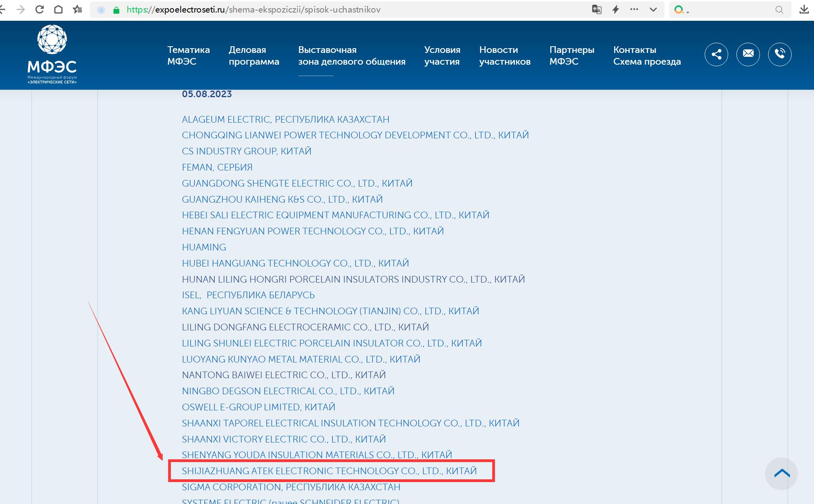The width and height of the screenshot is (814, 504).
Task: Open the three-dots more options menu
Action: coord(634,9)
